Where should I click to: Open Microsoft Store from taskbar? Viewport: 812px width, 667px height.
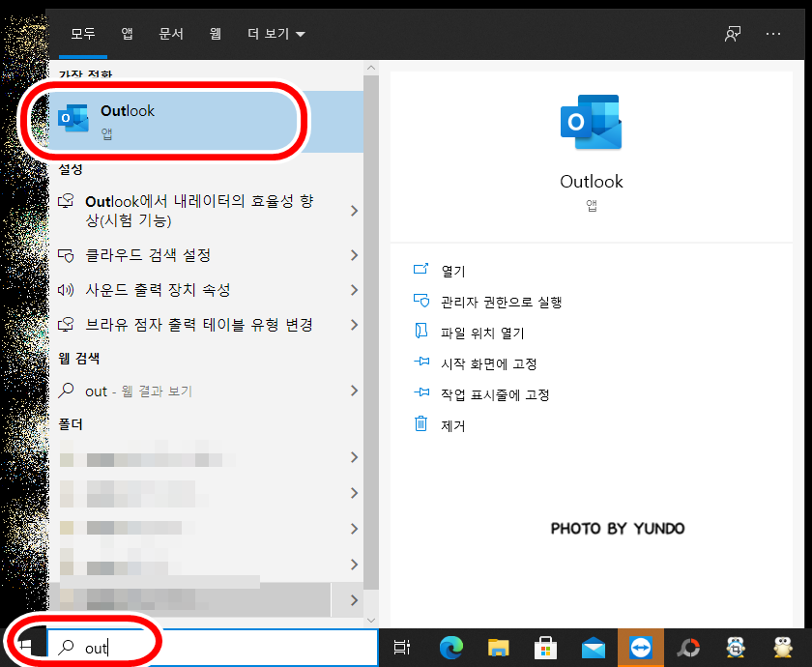pyautogui.click(x=546, y=648)
